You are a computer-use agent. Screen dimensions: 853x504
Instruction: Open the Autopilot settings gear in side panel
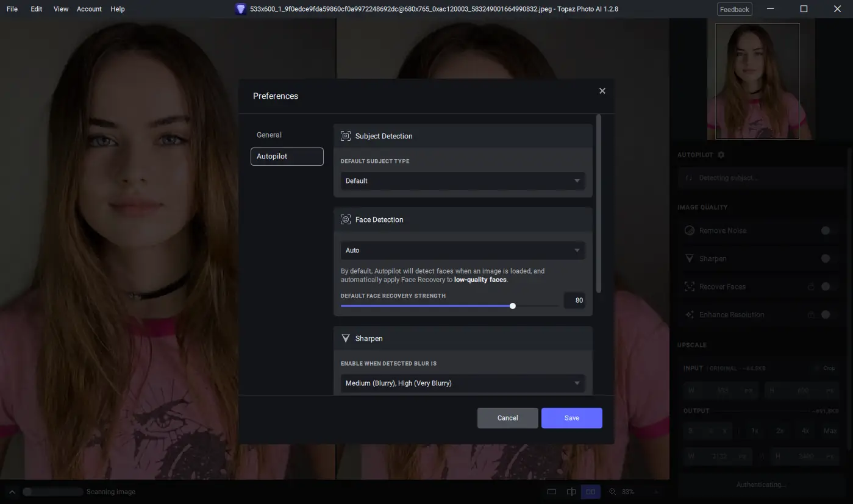coord(721,155)
